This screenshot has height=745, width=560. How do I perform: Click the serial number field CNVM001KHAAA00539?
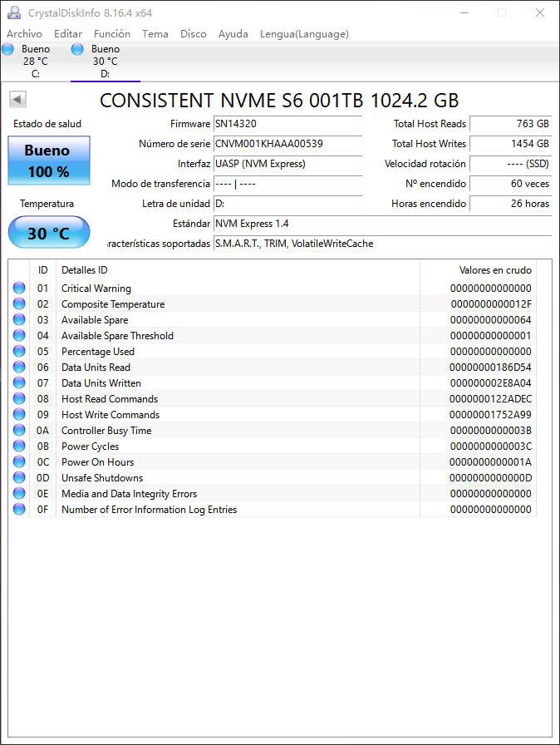point(287,144)
